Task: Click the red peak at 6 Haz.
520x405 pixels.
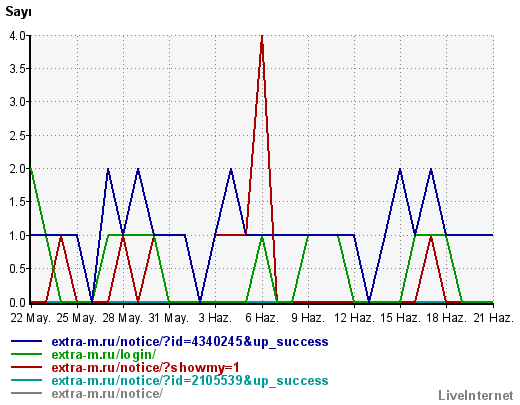Action: click(262, 37)
